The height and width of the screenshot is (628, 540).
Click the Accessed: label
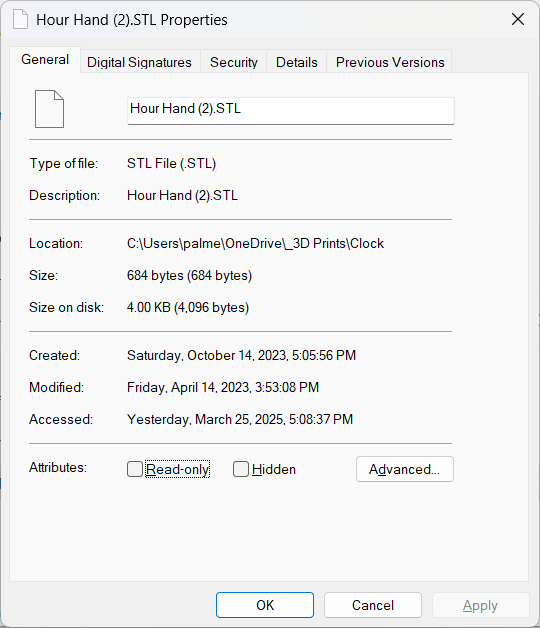(61, 420)
